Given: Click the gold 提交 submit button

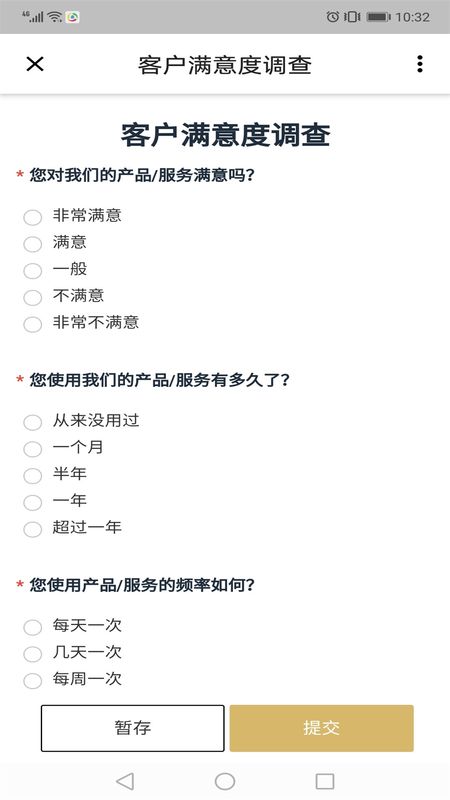Looking at the screenshot, I should (321, 728).
